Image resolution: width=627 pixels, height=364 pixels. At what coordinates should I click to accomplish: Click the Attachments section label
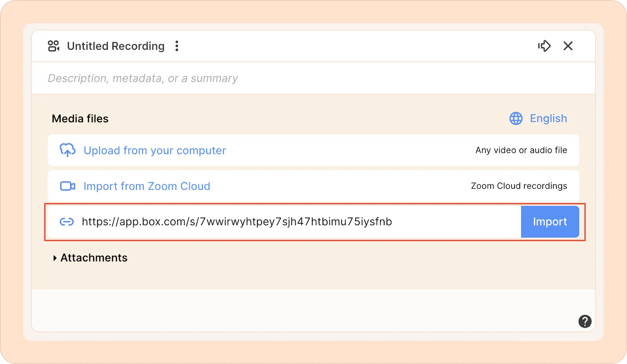(94, 258)
